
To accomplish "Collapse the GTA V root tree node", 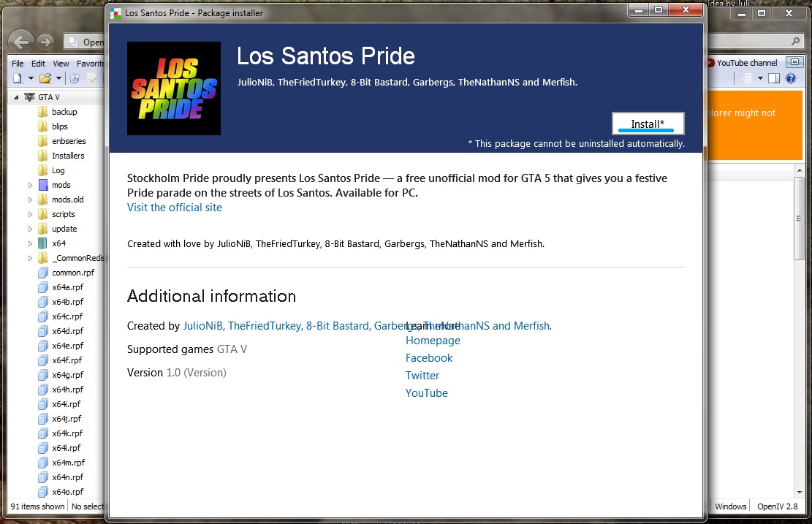I will tap(16, 97).
